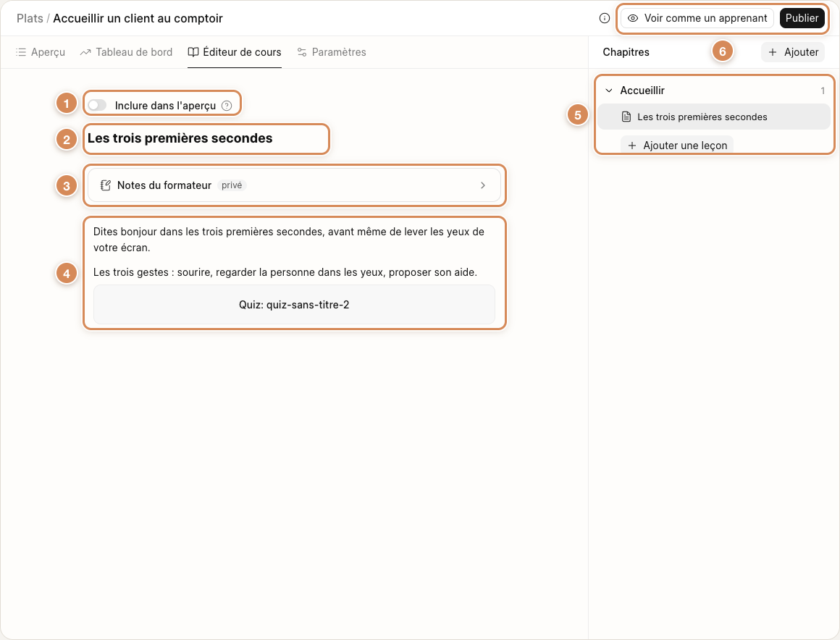Click the Chapitres panel heading
The image size is (840, 640).
626,52
